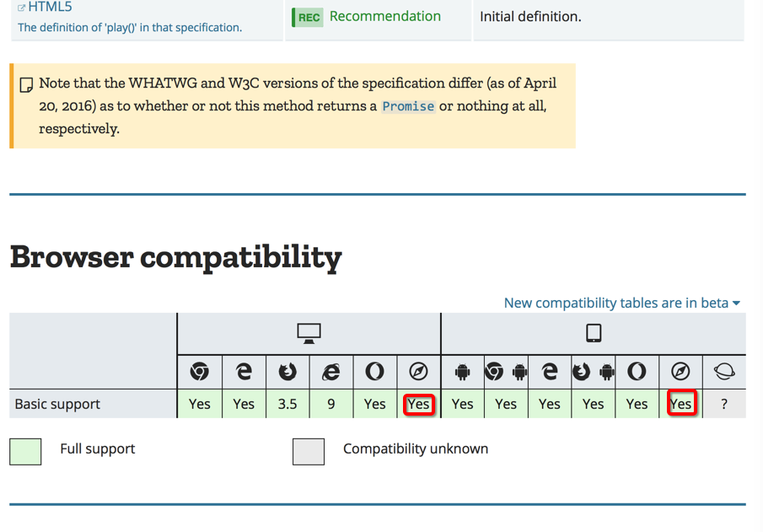This screenshot has height=532, width=763.
Task: Click the Internet Explorer browser icon
Action: 331,372
